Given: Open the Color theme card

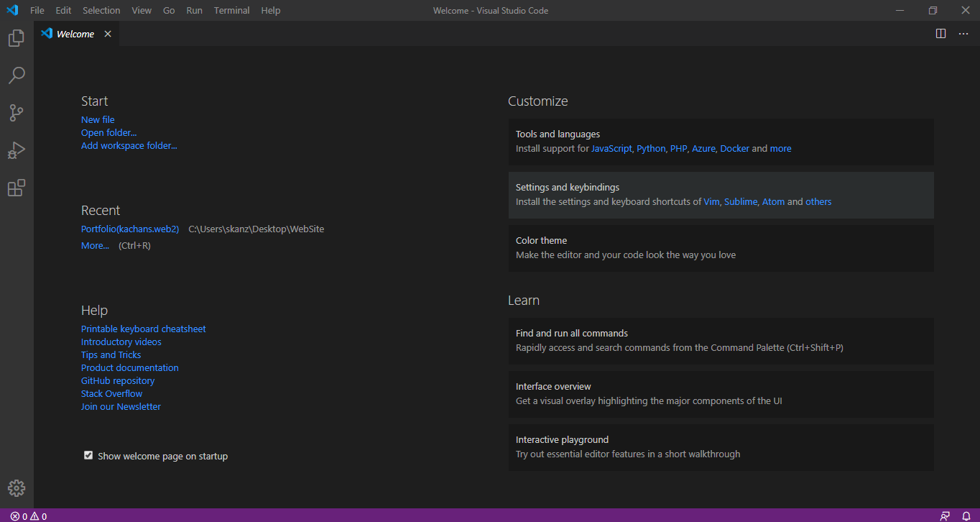Looking at the screenshot, I should [721, 248].
